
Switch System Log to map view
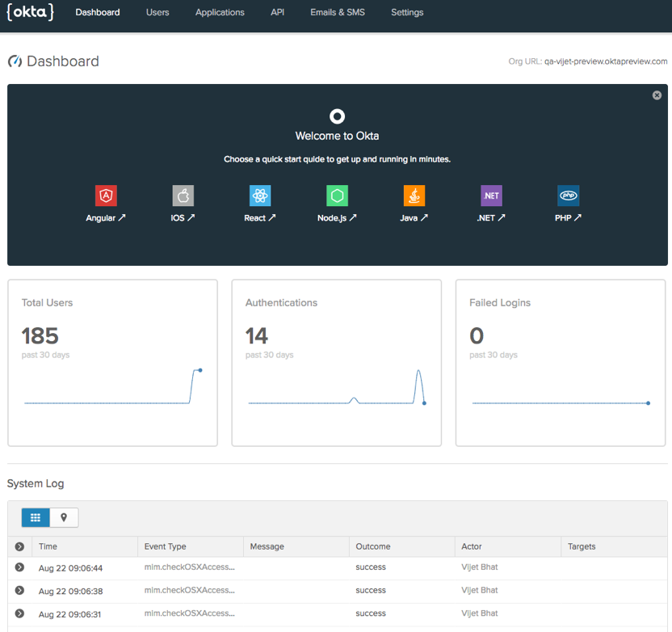pyautogui.click(x=64, y=517)
